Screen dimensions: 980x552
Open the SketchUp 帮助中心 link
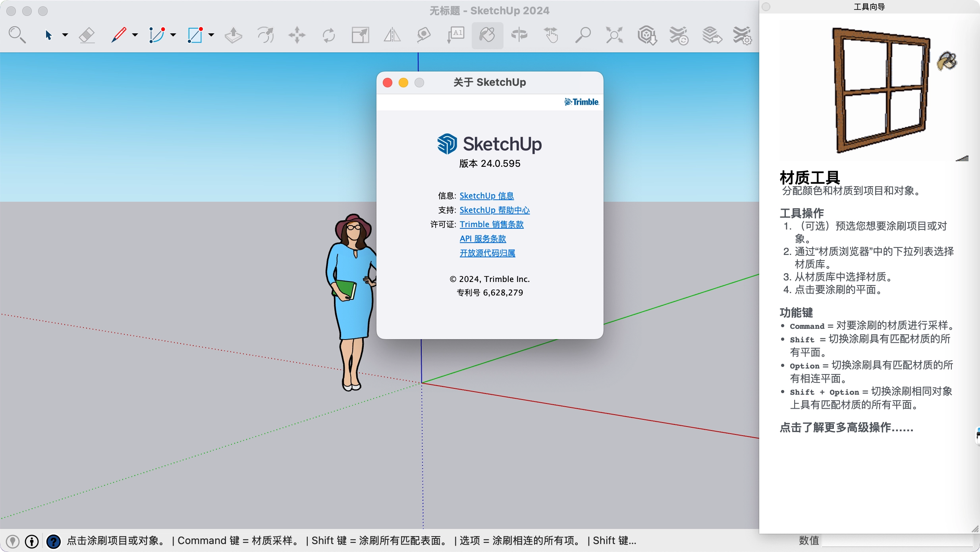tap(494, 210)
